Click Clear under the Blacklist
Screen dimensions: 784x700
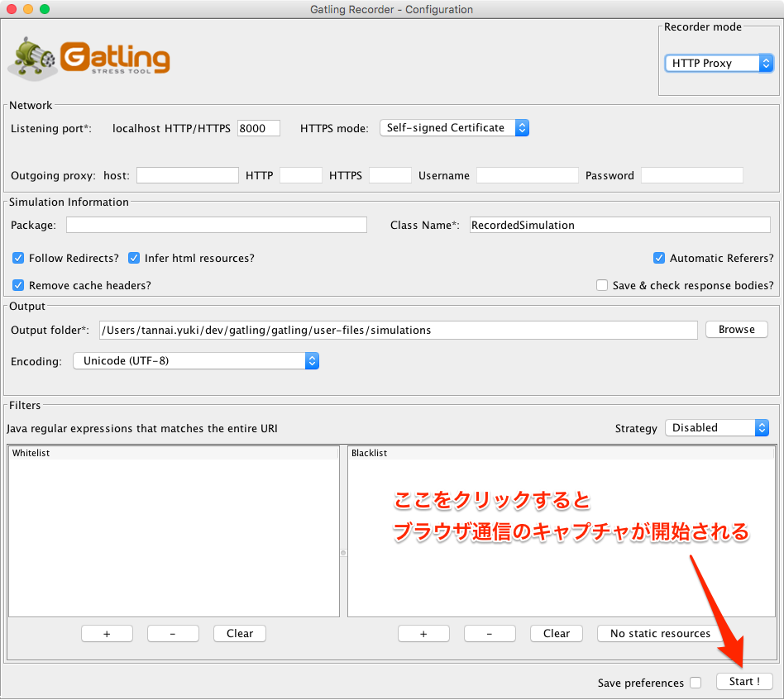point(557,634)
